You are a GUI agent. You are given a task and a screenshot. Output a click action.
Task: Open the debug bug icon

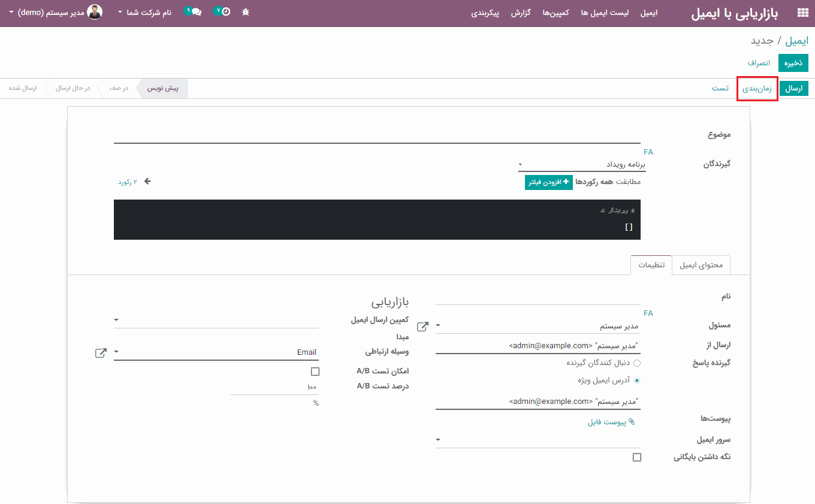pyautogui.click(x=246, y=12)
